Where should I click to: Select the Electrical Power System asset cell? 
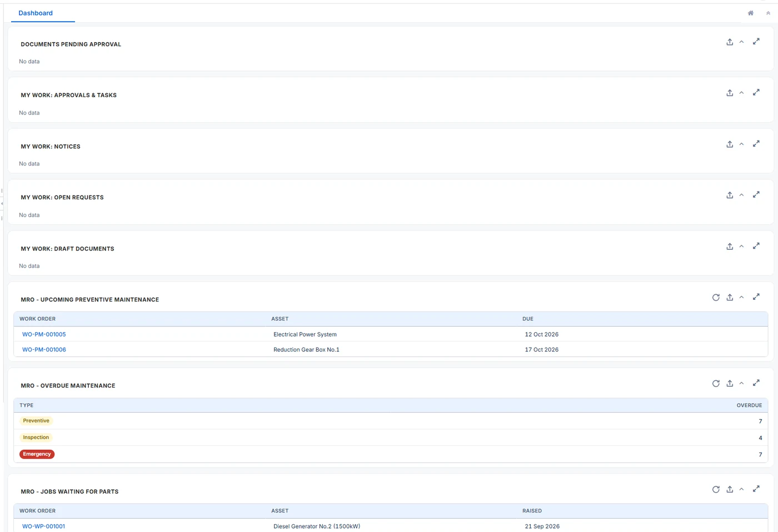[x=305, y=334]
